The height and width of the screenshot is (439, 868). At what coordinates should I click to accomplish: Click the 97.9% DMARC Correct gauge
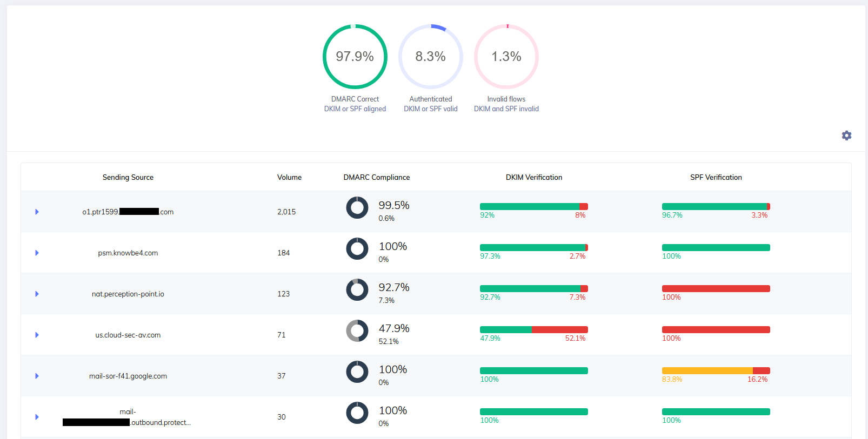pyautogui.click(x=355, y=57)
